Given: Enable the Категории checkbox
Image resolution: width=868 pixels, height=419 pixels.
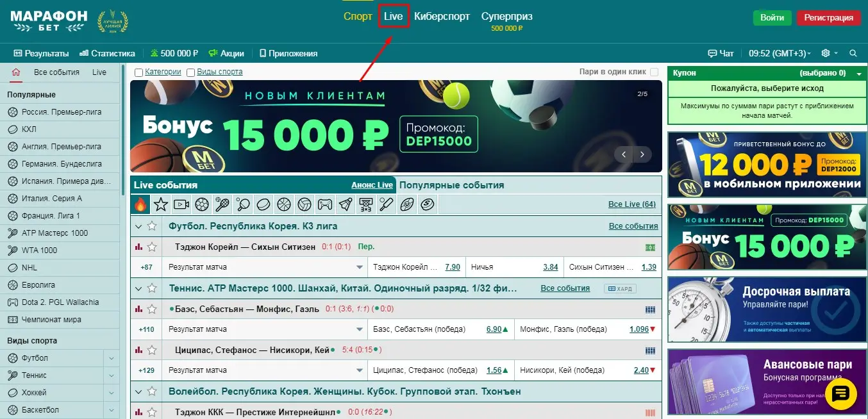Looking at the screenshot, I should point(138,72).
